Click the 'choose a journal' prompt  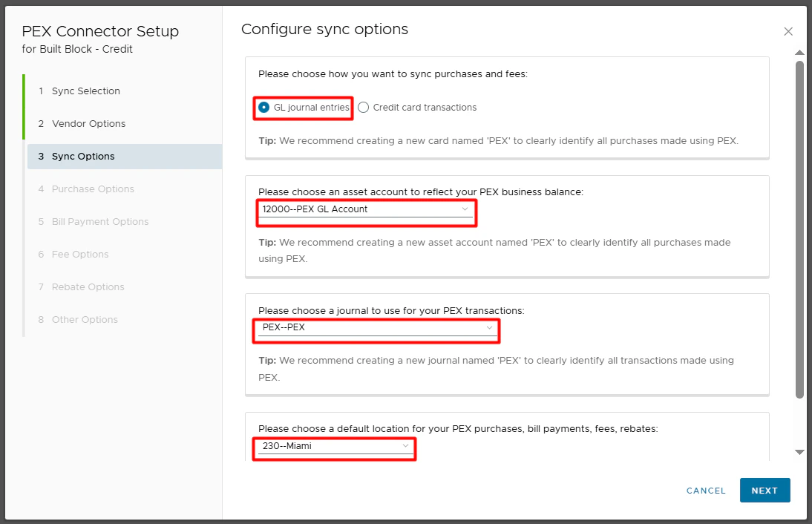(x=391, y=311)
